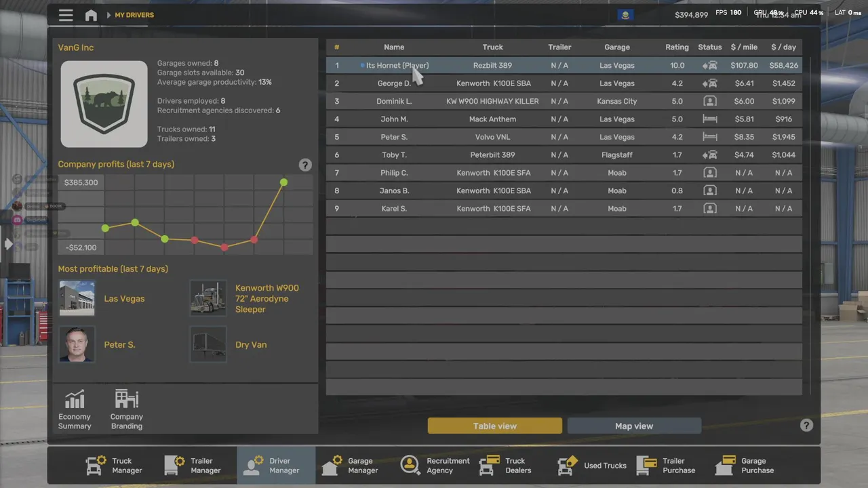The width and height of the screenshot is (868, 488).
Task: Click the $394,899 money balance
Action: click(692, 15)
